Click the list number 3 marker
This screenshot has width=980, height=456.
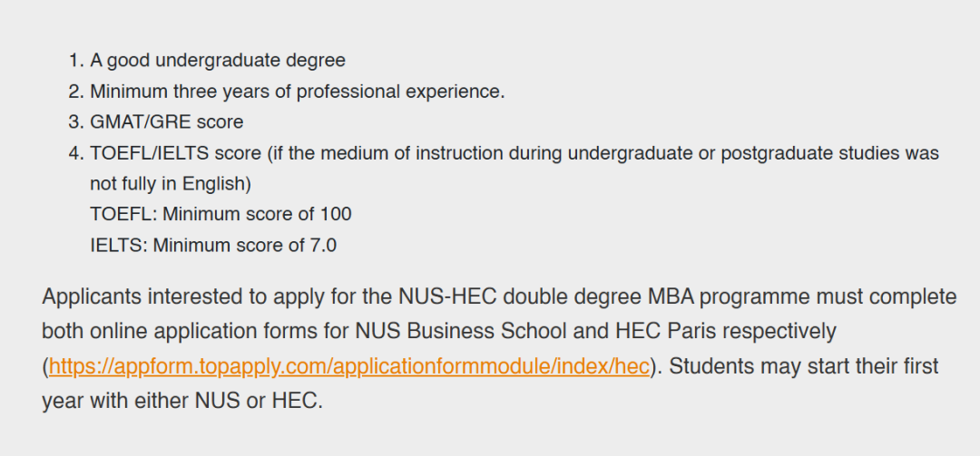click(x=74, y=121)
